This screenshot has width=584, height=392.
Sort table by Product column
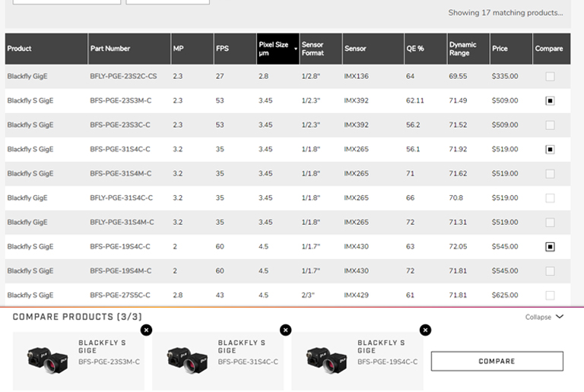[46, 49]
